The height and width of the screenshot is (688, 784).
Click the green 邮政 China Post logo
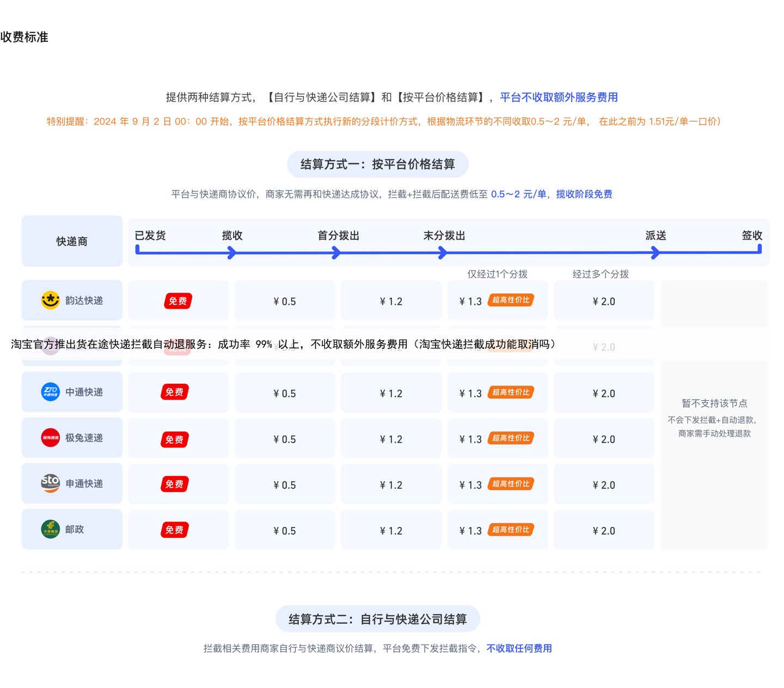click(50, 529)
